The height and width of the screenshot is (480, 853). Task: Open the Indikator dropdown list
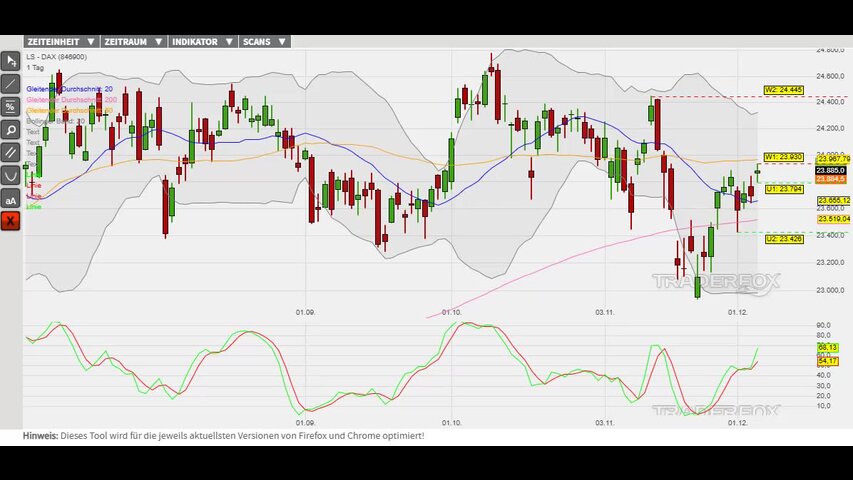(203, 42)
